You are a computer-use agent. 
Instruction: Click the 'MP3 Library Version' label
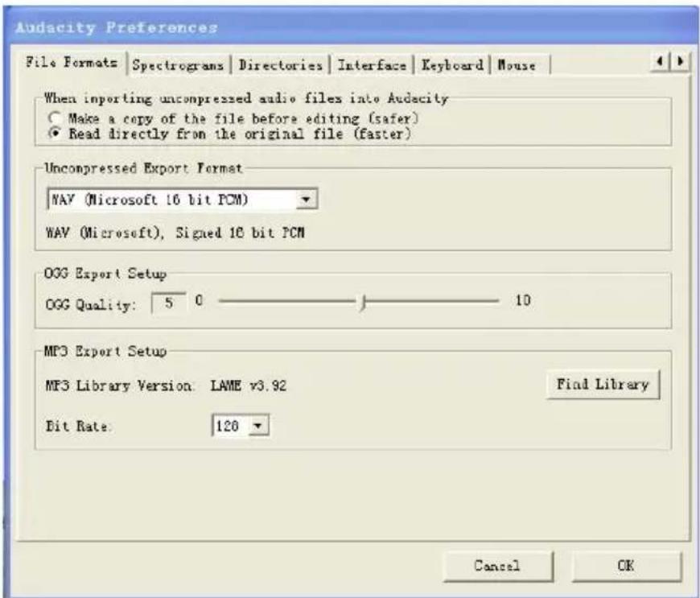pyautogui.click(x=119, y=386)
